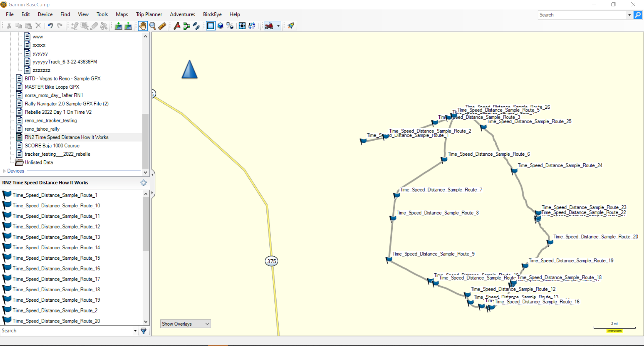Viewport: 644px width, 346px height.
Task: Select MASTER Bike Loops GPX list
Action: coord(52,87)
